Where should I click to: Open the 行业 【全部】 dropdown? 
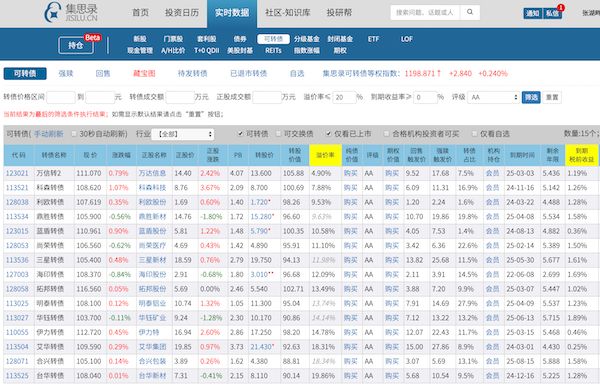tap(183, 134)
